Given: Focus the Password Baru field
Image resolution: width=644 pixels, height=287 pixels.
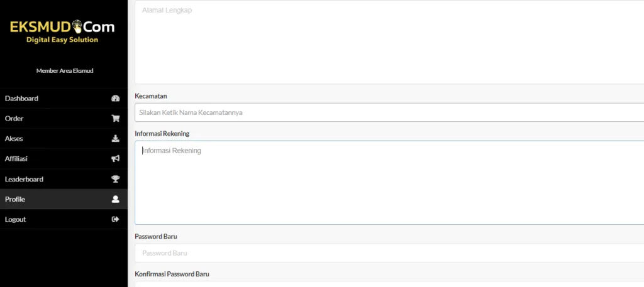Looking at the screenshot, I should [x=389, y=253].
